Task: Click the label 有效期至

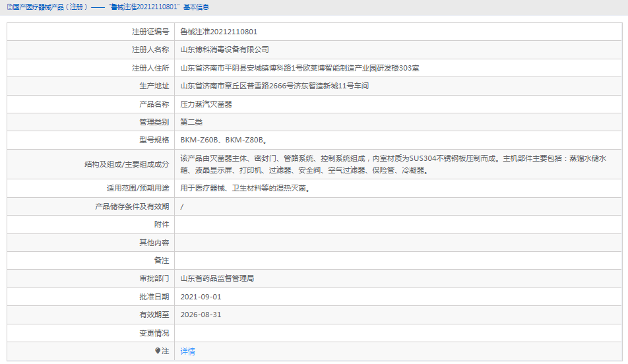Action: click(x=154, y=315)
